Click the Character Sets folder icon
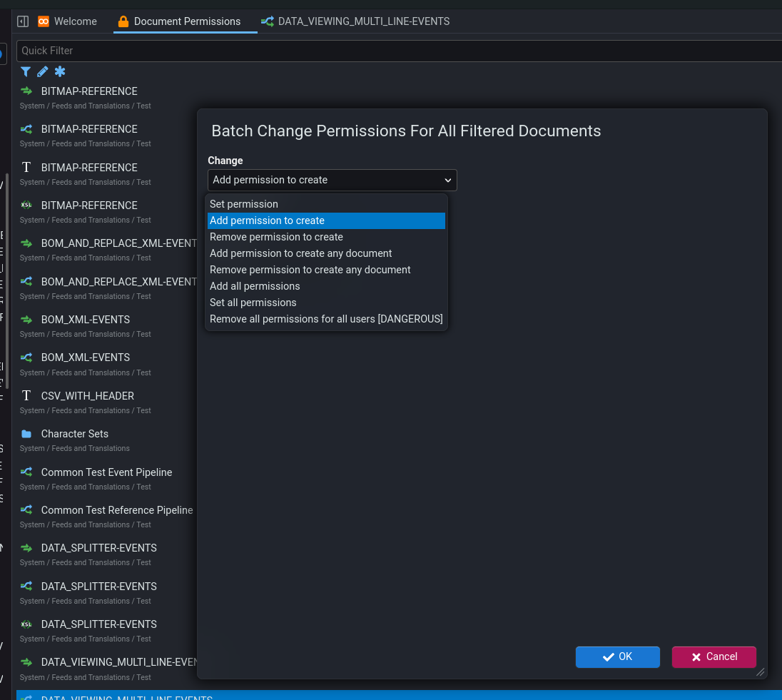 [26, 434]
